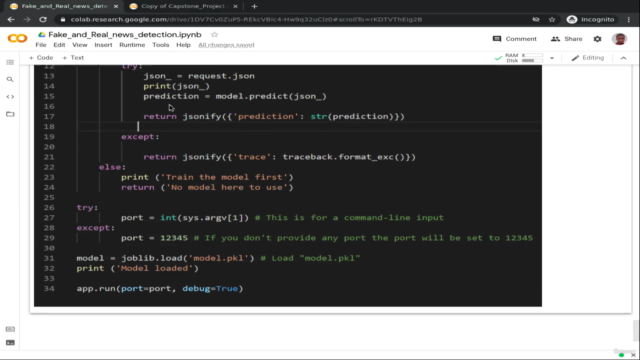The width and height of the screenshot is (640, 360).
Task: Click the print(json_) line
Action: click(x=176, y=86)
